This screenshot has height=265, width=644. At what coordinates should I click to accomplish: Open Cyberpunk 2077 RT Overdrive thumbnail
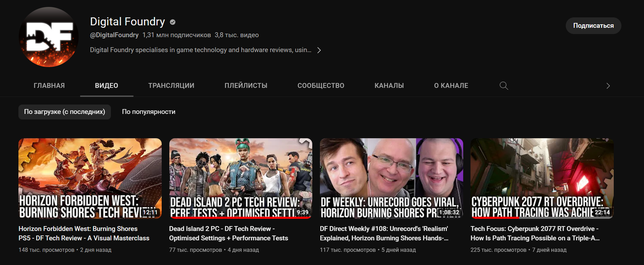point(542,179)
